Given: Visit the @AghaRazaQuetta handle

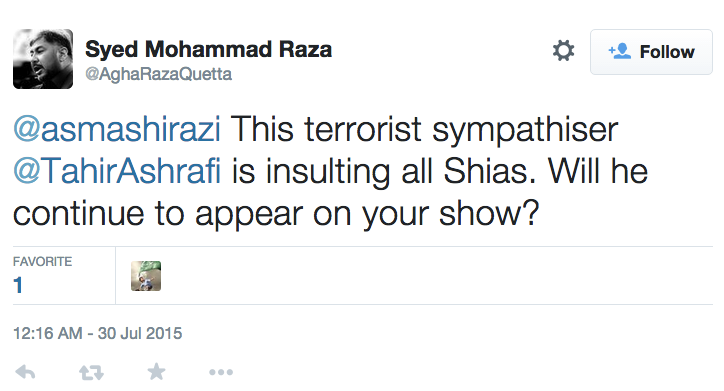Looking at the screenshot, I should [x=158, y=74].
